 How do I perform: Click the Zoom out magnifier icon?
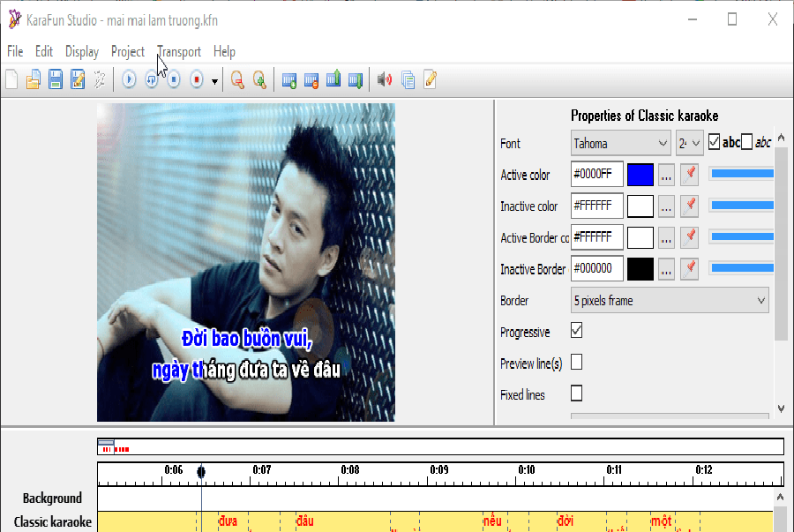pos(237,80)
